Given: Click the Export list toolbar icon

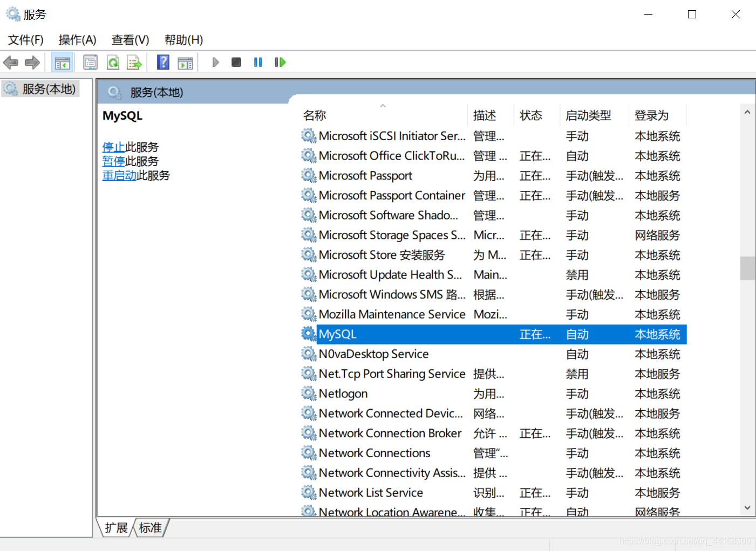Looking at the screenshot, I should click(134, 62).
